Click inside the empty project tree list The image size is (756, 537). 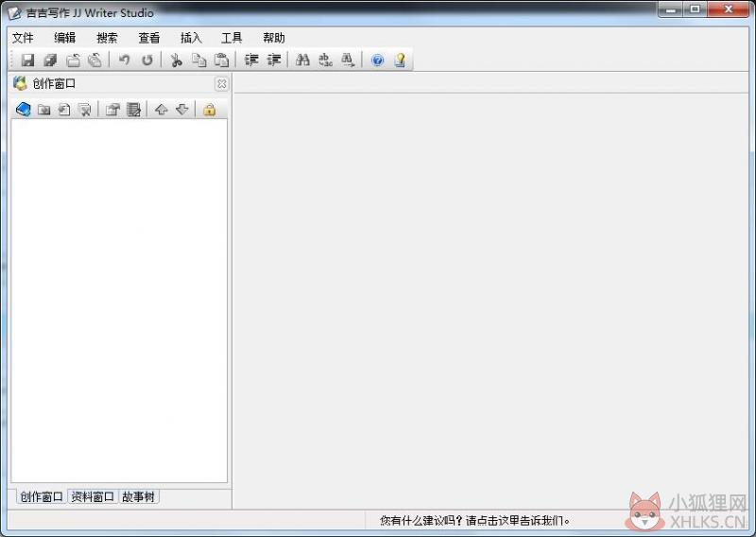pos(119,301)
